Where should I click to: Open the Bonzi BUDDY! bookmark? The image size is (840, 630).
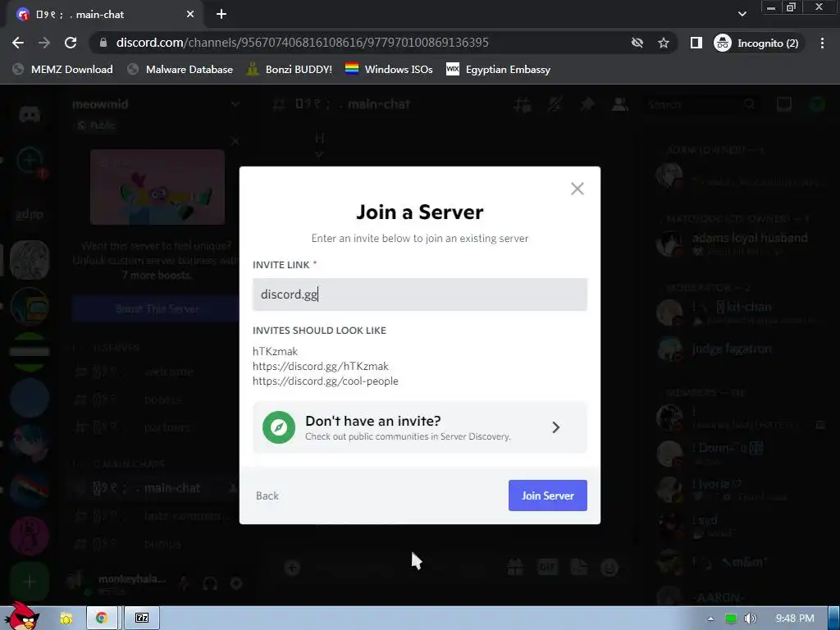tap(290, 69)
